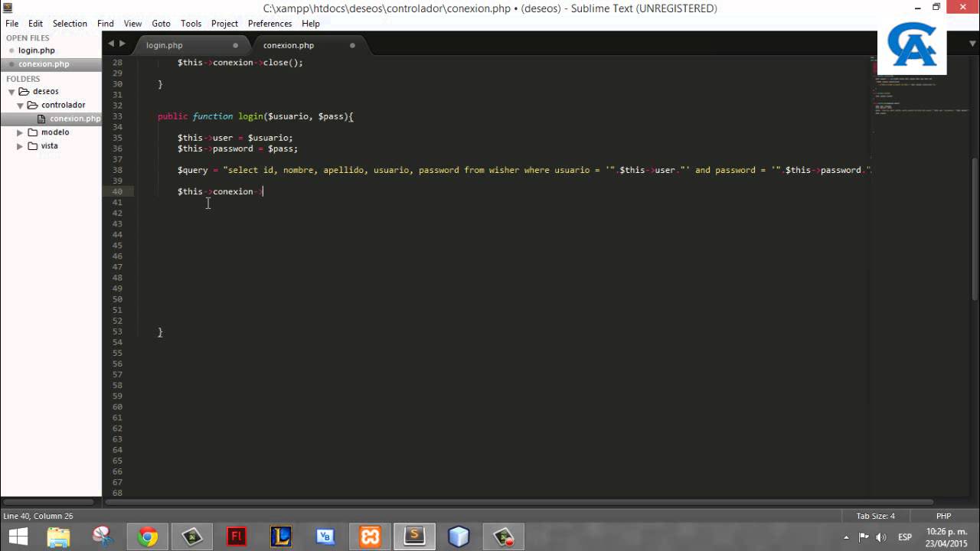Image resolution: width=980 pixels, height=551 pixels.
Task: Show hidden tray icons arrow
Action: (x=846, y=537)
